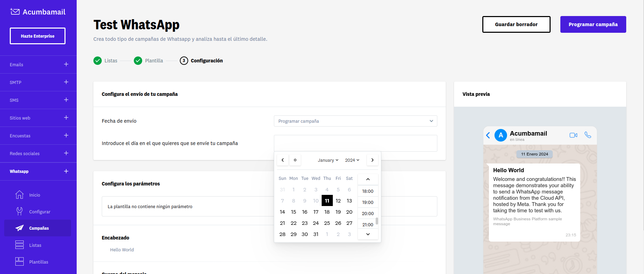Open the January month dropdown
Screen dimensions: 644x274
point(328,160)
